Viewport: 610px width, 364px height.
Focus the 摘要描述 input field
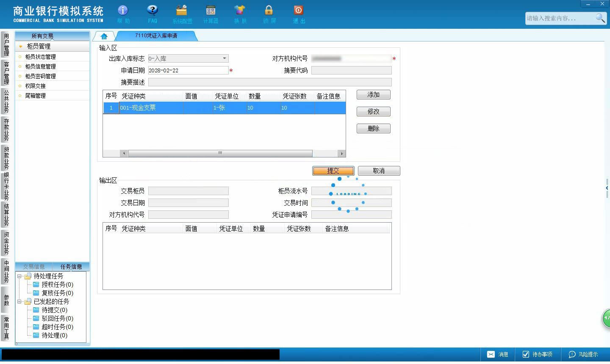(270, 82)
